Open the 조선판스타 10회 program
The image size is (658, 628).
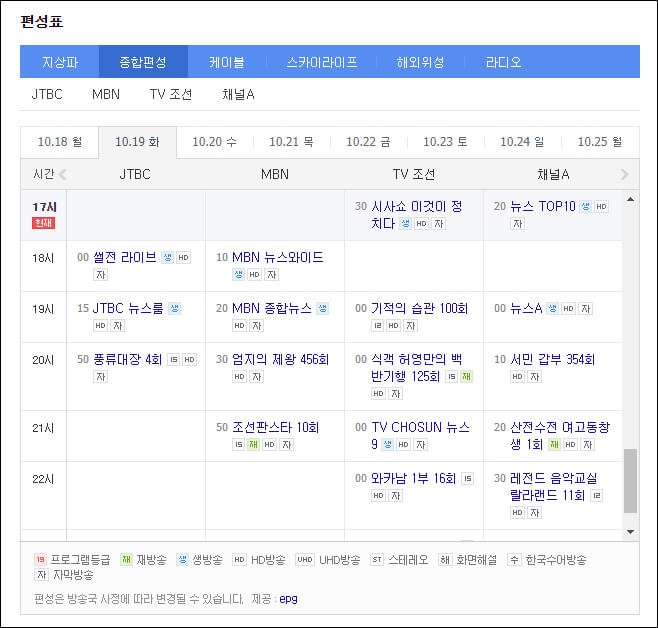click(275, 427)
